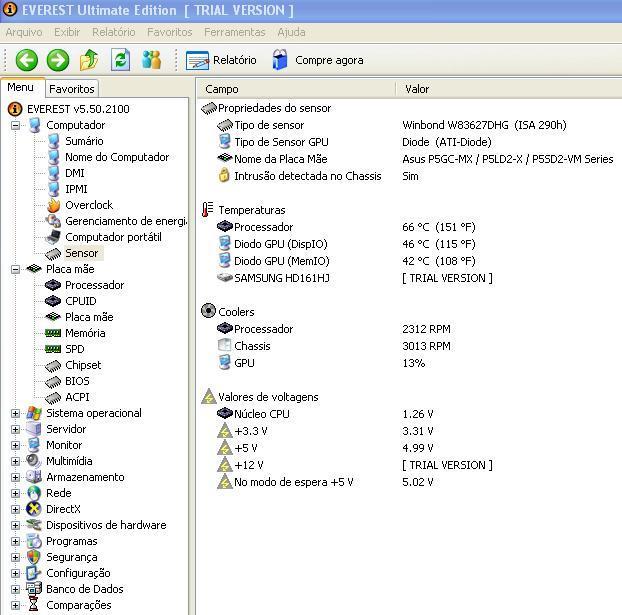The image size is (622, 615).
Task: Select Sumário in the tree
Action: click(x=83, y=141)
